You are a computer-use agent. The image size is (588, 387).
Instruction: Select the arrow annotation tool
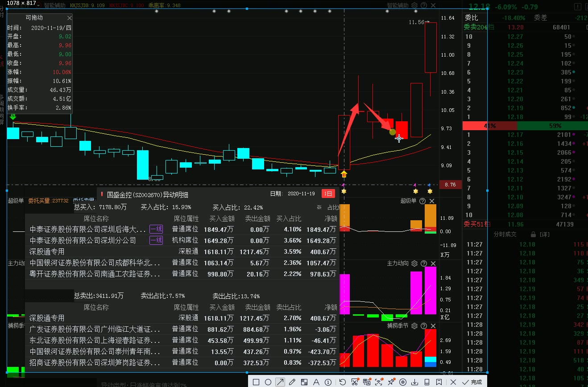[280, 382]
